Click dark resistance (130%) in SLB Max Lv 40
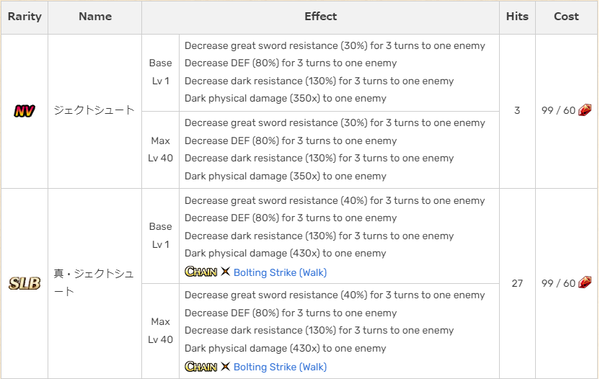The height and width of the screenshot is (379, 600). [x=319, y=330]
